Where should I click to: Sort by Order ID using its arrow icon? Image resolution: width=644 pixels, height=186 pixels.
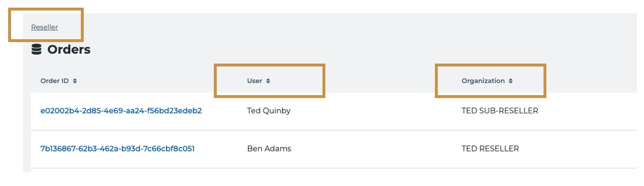[x=75, y=81]
